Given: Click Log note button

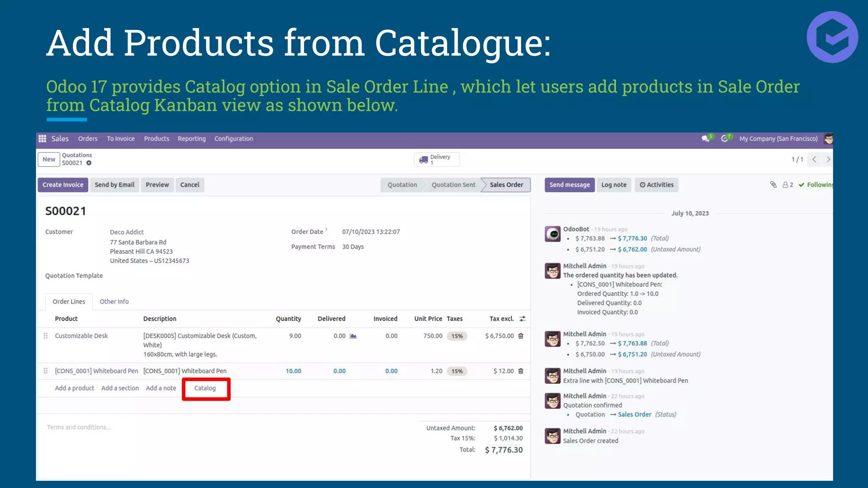Looking at the screenshot, I should click(614, 185).
